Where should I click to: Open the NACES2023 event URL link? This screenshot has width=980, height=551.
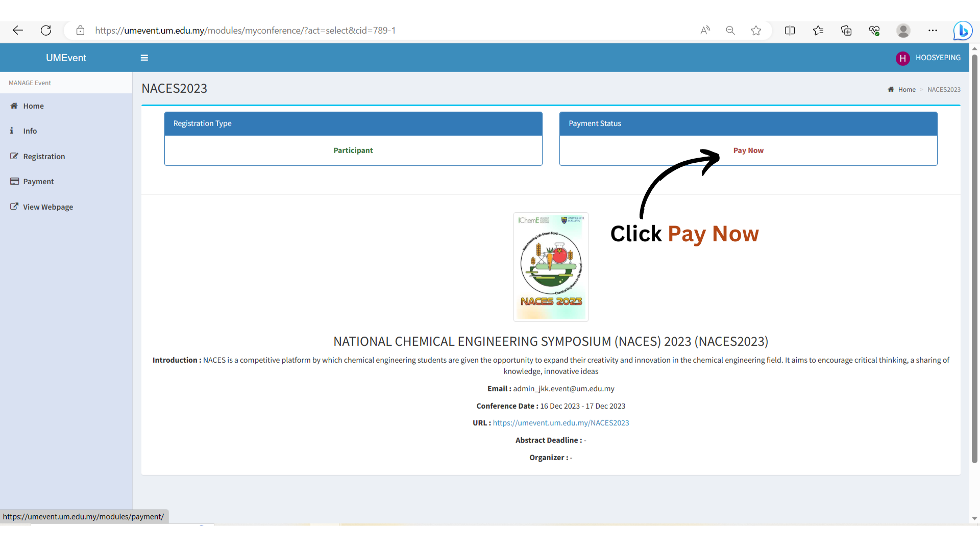(x=560, y=423)
